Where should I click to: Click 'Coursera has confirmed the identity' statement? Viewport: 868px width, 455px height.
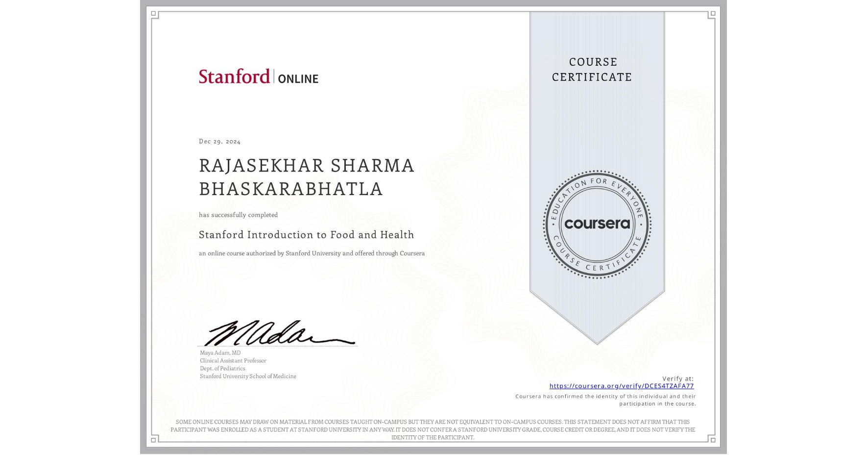click(x=605, y=400)
